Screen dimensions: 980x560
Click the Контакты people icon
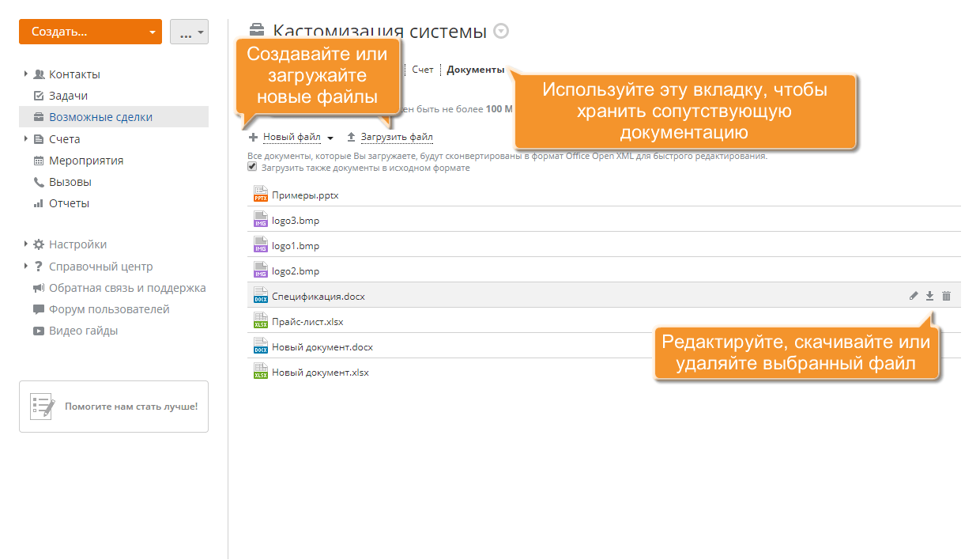(39, 74)
